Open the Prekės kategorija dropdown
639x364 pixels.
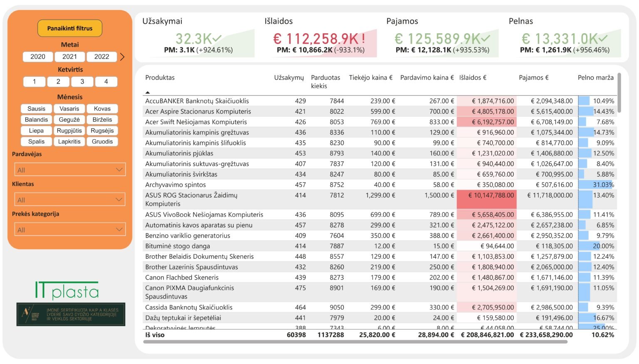(70, 230)
